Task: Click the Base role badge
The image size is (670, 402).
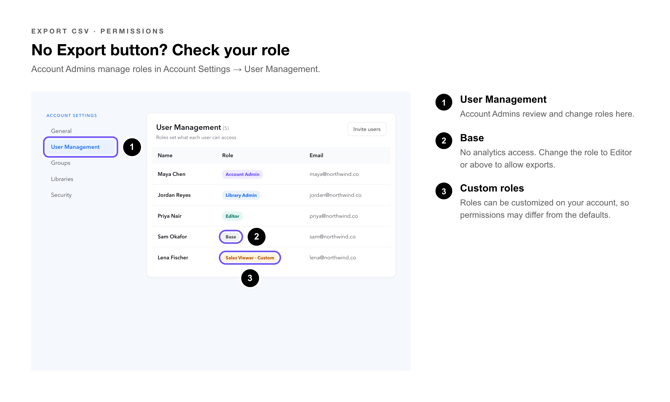Action: coord(231,237)
